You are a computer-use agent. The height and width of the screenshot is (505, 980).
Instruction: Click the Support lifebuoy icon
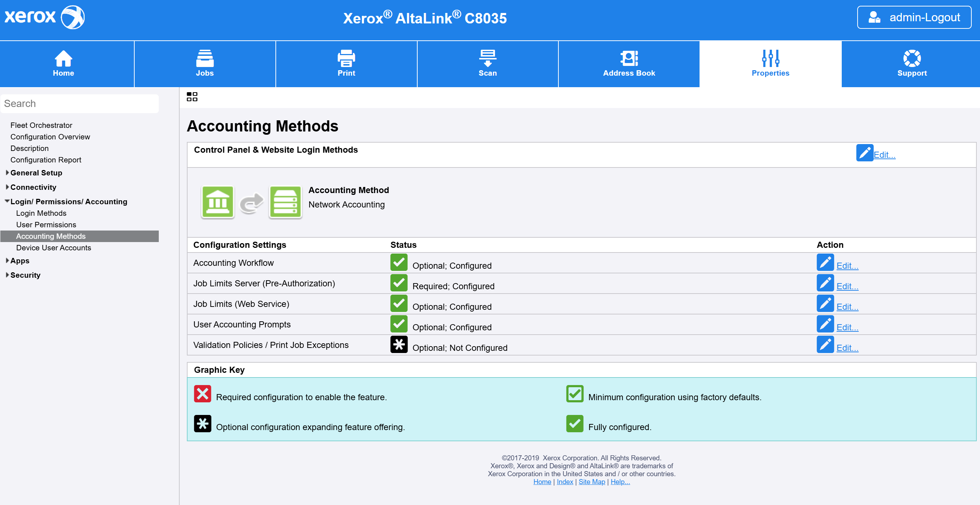click(x=912, y=58)
